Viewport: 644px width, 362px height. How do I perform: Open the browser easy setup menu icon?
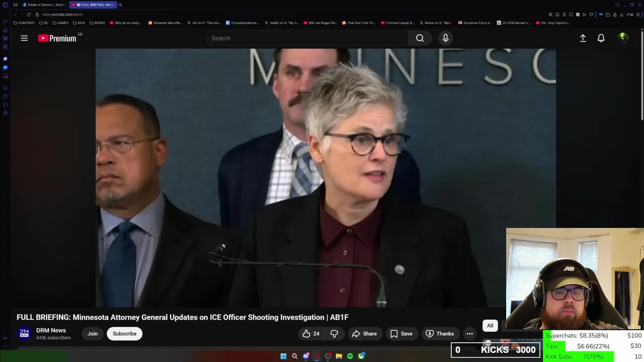click(x=637, y=15)
